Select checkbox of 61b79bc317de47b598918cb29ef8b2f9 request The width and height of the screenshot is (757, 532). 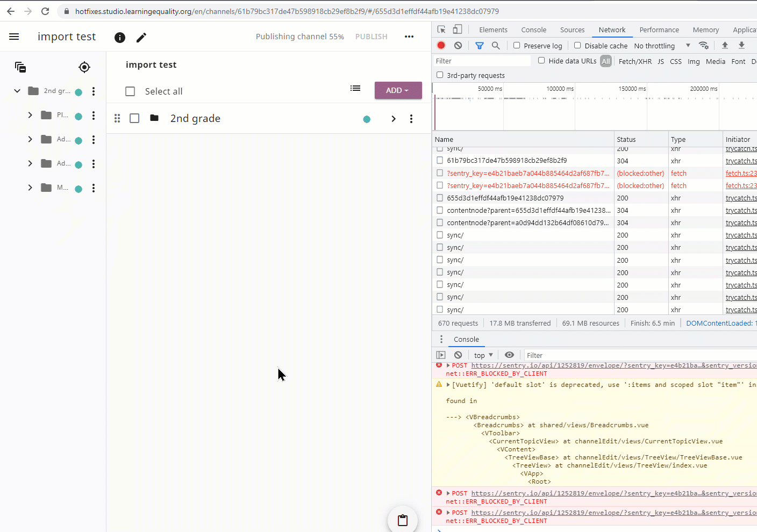coord(440,160)
